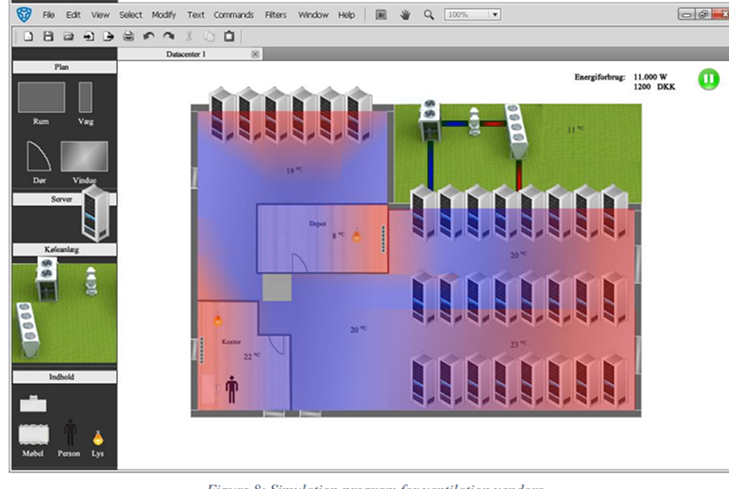Open the Modify menu

tap(164, 15)
